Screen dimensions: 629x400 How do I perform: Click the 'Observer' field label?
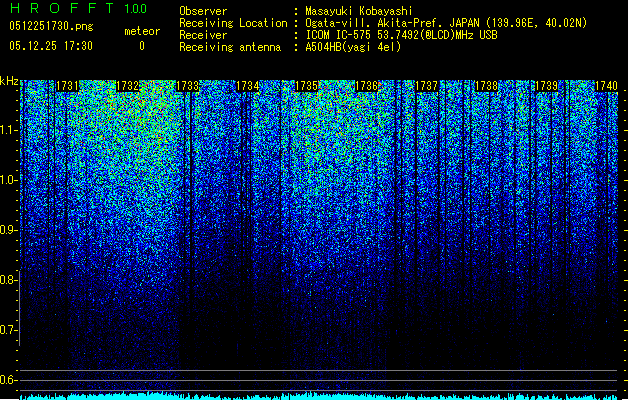pos(203,11)
